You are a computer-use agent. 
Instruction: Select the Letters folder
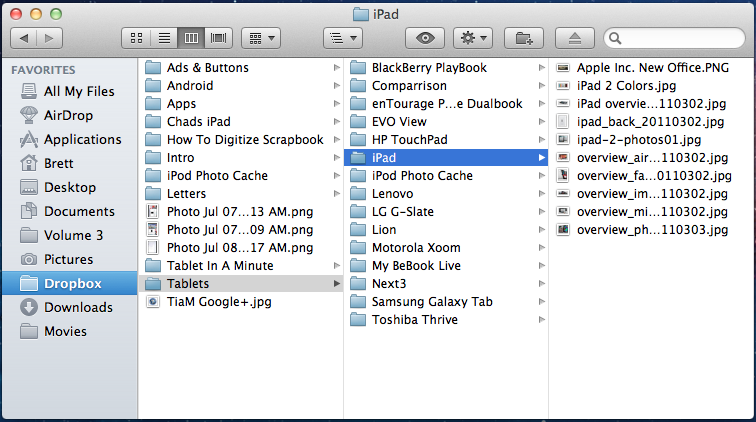click(x=241, y=193)
